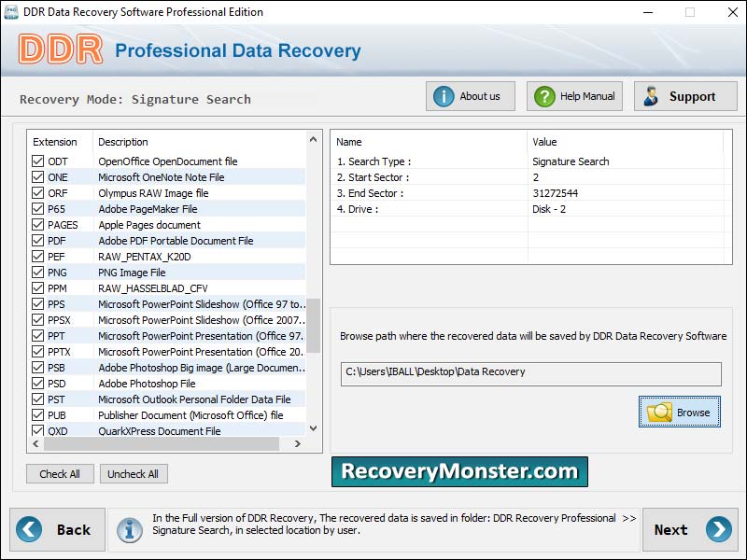The image size is (747, 560).
Task: Click the About us info icon
Action: pyautogui.click(x=444, y=95)
